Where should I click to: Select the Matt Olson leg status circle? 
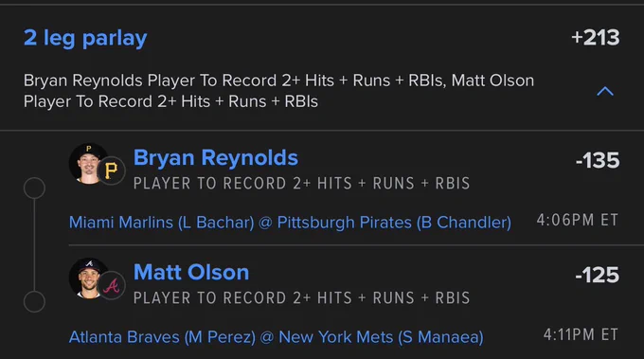tap(34, 302)
